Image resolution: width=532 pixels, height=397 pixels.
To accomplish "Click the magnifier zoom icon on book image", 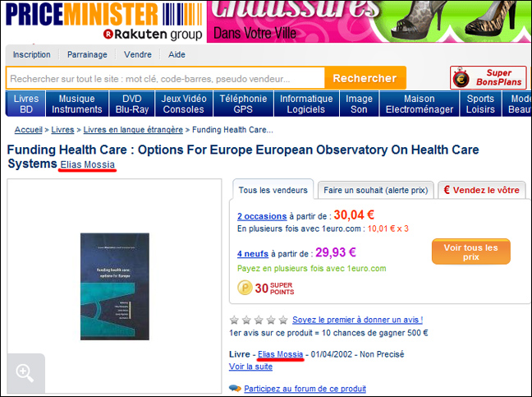I will tap(25, 373).
